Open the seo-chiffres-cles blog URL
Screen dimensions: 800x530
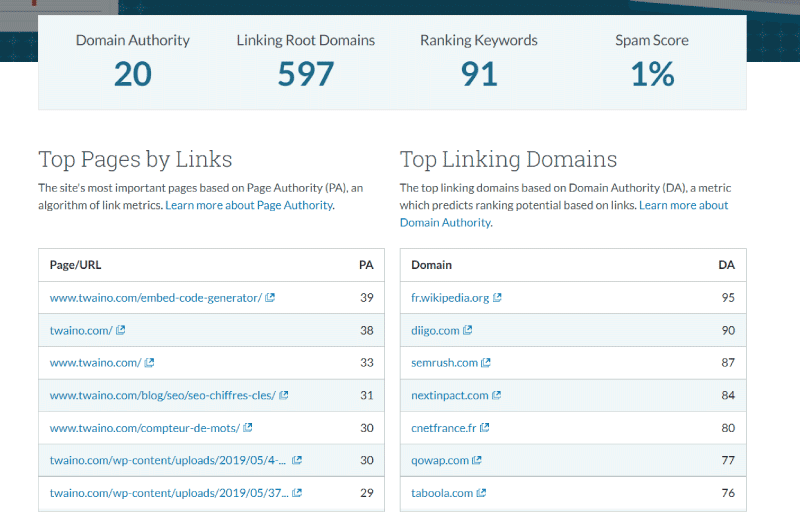[x=162, y=395]
